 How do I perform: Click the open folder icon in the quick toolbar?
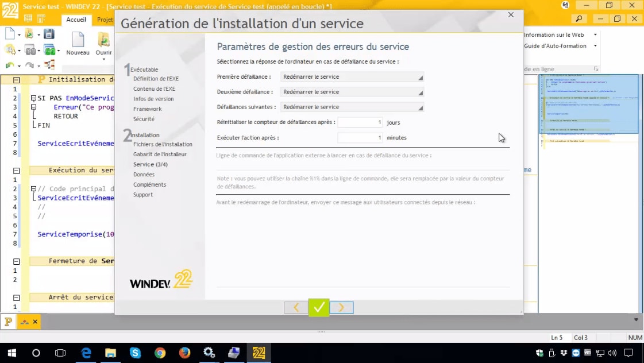coord(29,34)
